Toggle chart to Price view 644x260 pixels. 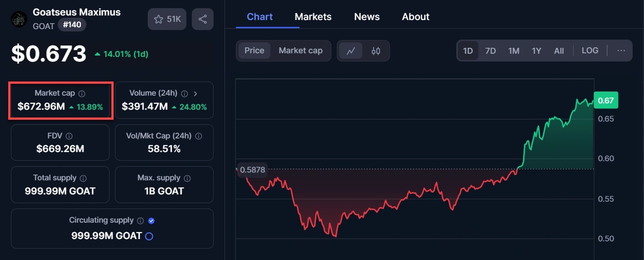click(x=254, y=51)
